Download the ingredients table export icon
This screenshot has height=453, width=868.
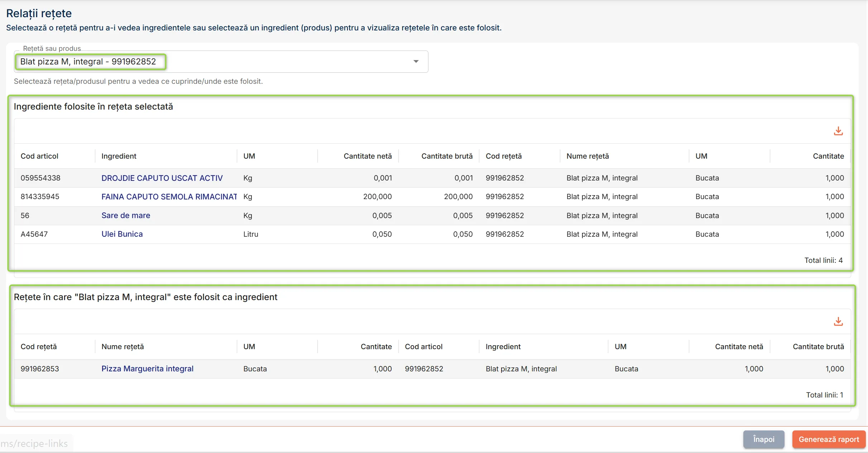tap(838, 131)
